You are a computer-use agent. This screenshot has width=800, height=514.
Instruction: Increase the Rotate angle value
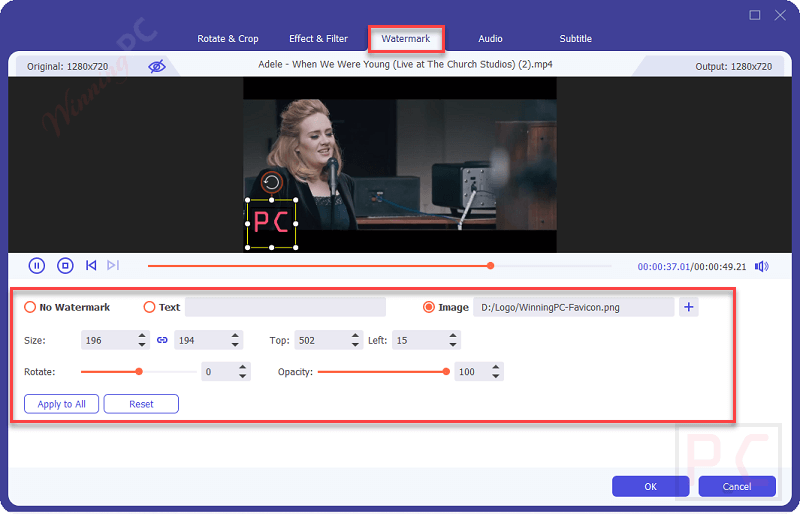[x=242, y=367]
